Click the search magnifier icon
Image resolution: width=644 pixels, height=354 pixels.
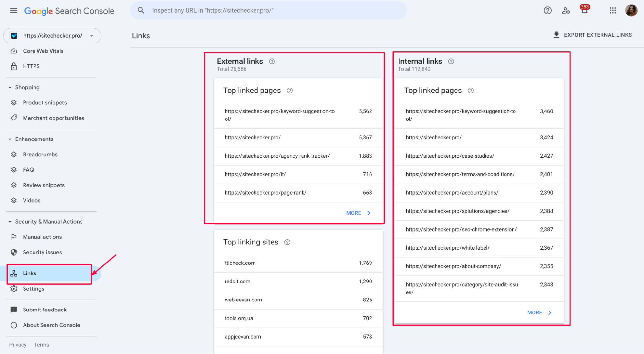pos(141,10)
